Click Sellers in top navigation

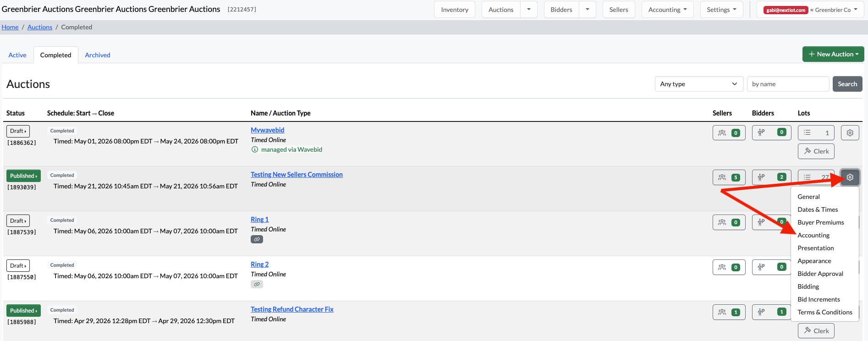click(619, 10)
